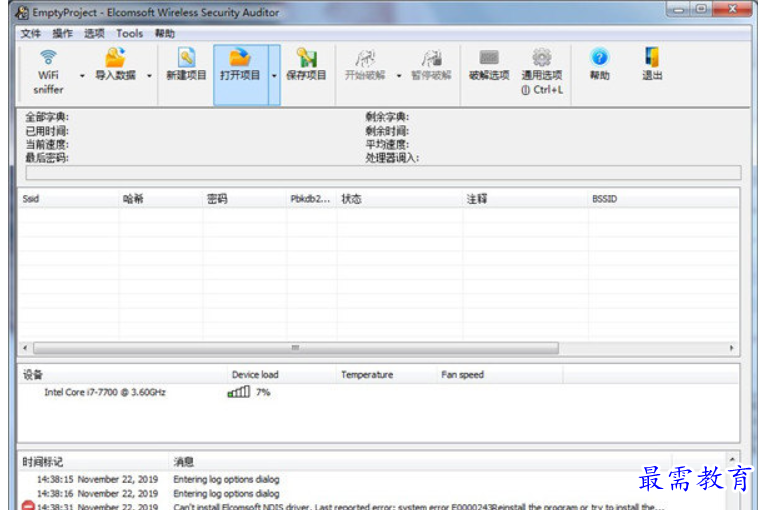This screenshot has height=510, width=760.
Task: Click the Temperature column header
Action: pos(386,374)
